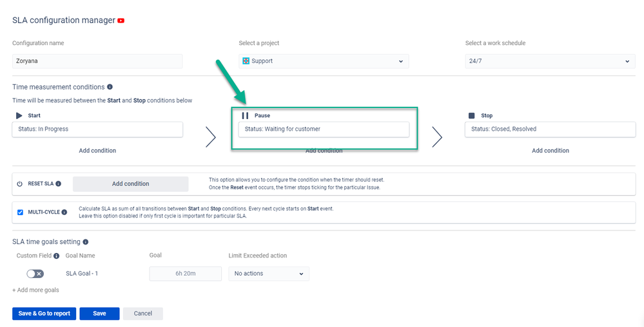
Task: Click the Reset SLA power icon
Action: [19, 184]
